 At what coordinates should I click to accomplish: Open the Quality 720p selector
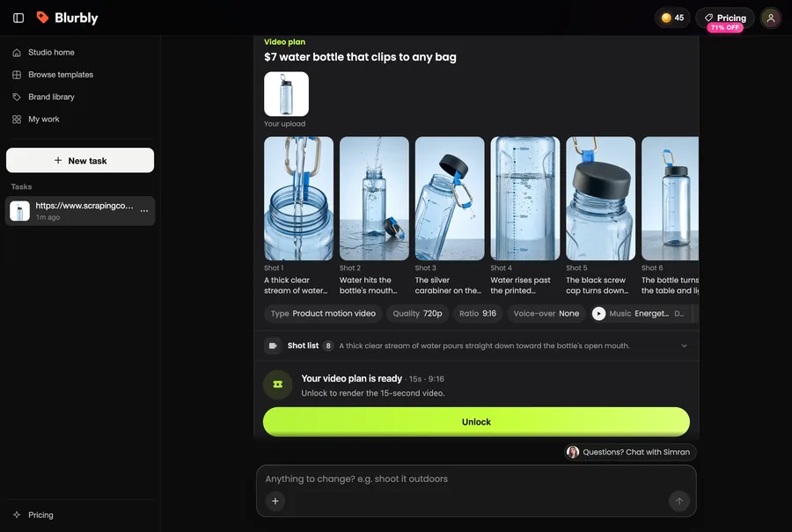pos(418,313)
